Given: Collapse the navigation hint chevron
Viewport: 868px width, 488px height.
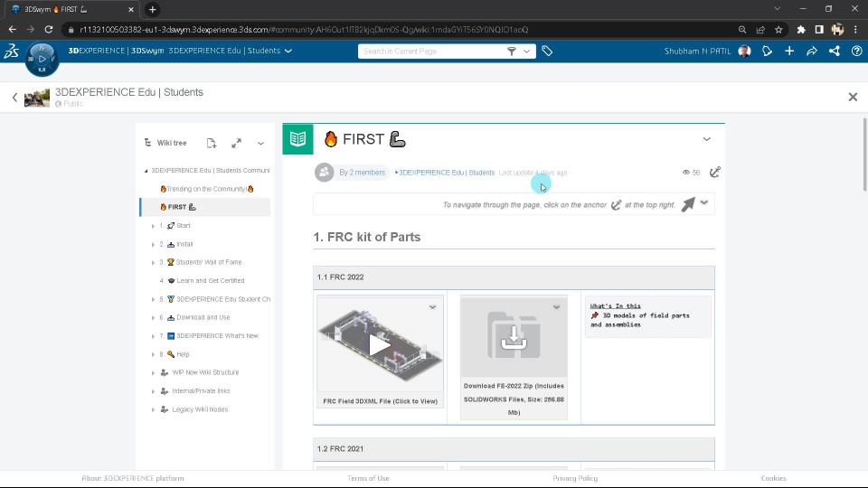Looking at the screenshot, I should [704, 203].
